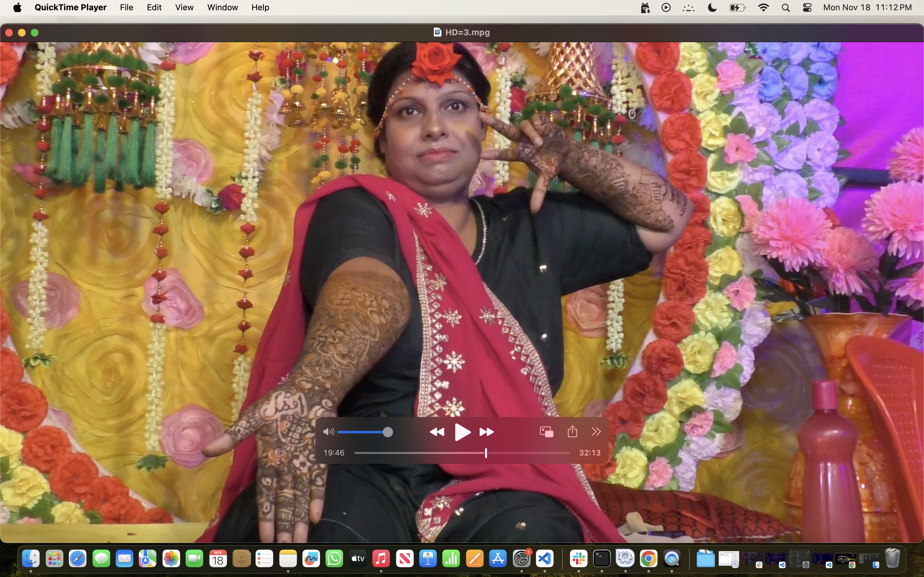Click the Fast-forward button
Screen dimensions: 924x577
pyautogui.click(x=487, y=431)
